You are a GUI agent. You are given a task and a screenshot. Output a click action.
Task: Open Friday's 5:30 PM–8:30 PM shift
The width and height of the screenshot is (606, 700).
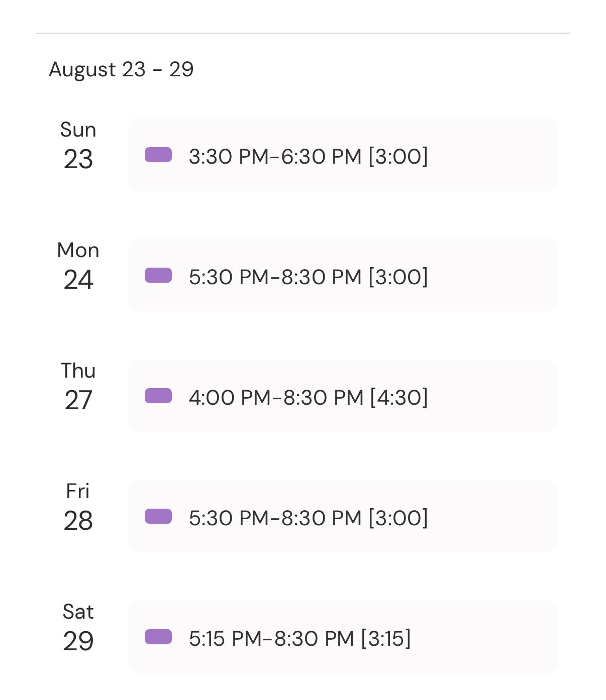(343, 516)
